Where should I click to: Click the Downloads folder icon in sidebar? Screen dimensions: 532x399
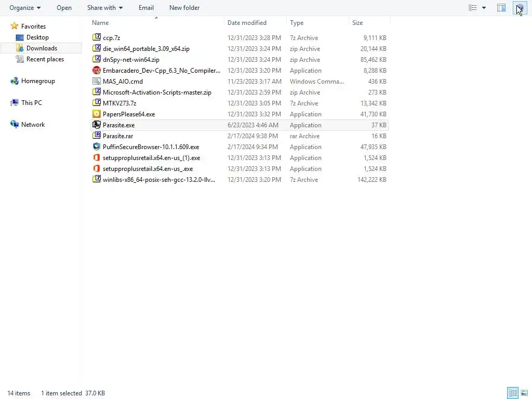click(20, 48)
